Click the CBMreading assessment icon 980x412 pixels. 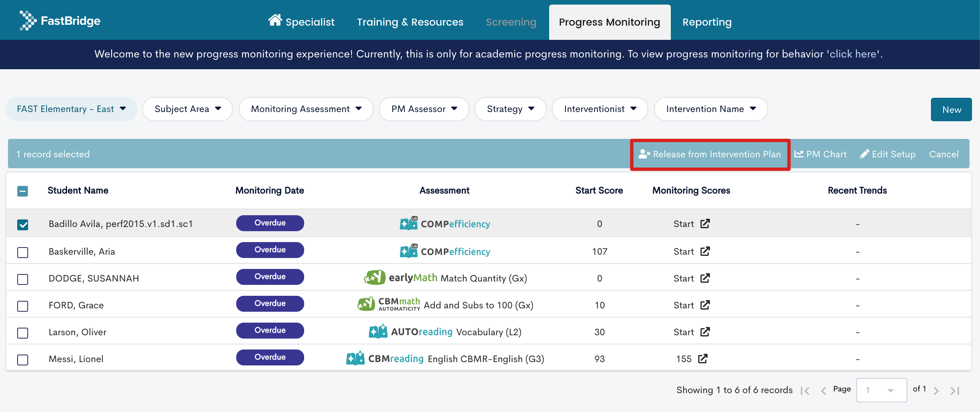355,358
